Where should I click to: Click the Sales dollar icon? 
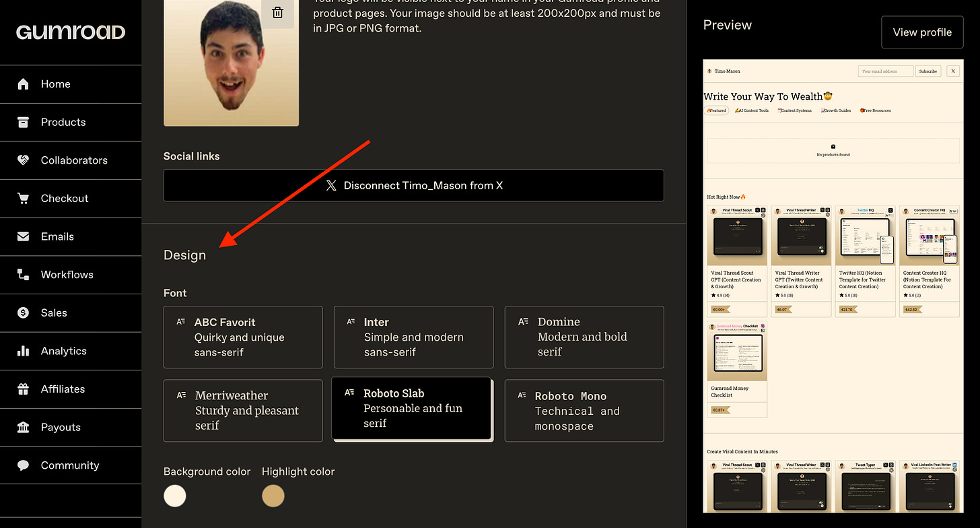click(x=24, y=312)
